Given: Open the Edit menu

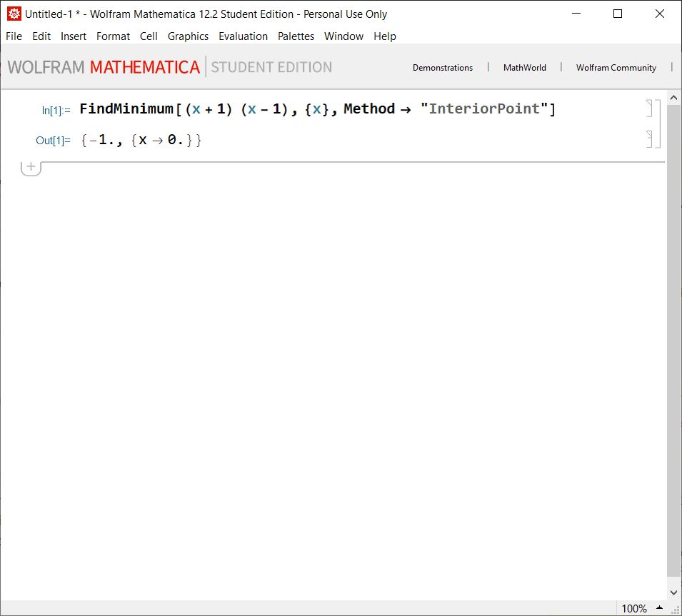Looking at the screenshot, I should click(41, 36).
